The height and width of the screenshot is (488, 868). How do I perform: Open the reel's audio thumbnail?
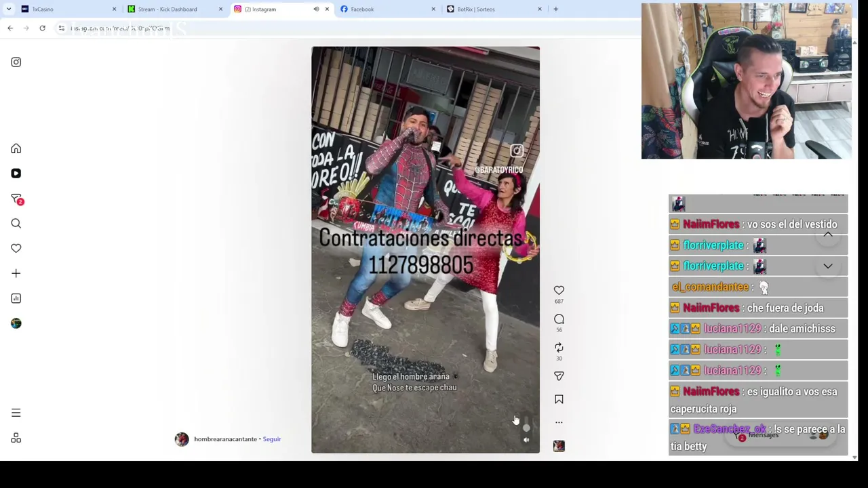559,446
